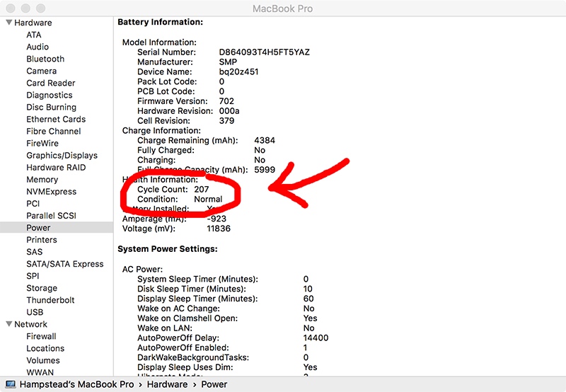Open the Bluetooth hardware entry

click(45, 59)
